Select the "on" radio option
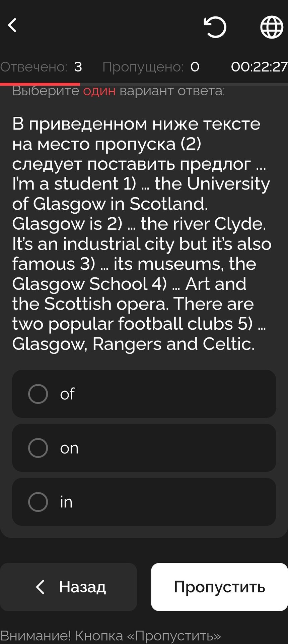Viewport: 288px width, 644px height. pyautogui.click(x=38, y=448)
